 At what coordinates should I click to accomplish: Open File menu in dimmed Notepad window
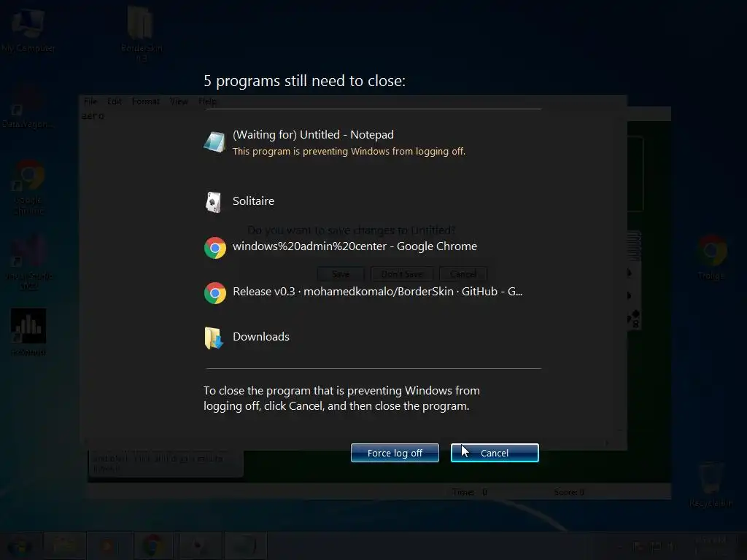(90, 101)
